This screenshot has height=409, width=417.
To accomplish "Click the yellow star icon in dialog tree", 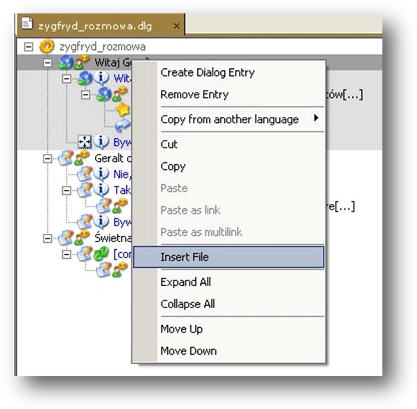I will pyautogui.click(x=123, y=110).
